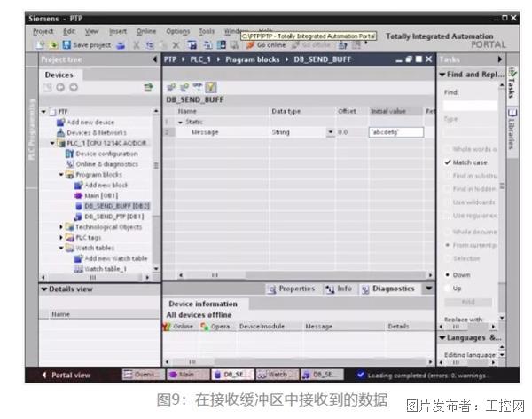Select the Down radio button
The image size is (532, 419).
(449, 275)
